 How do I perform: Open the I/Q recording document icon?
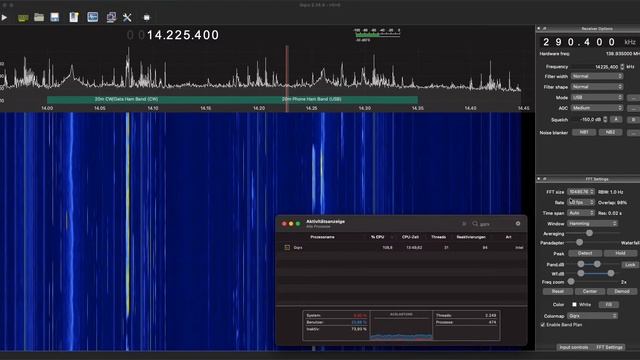point(73,17)
